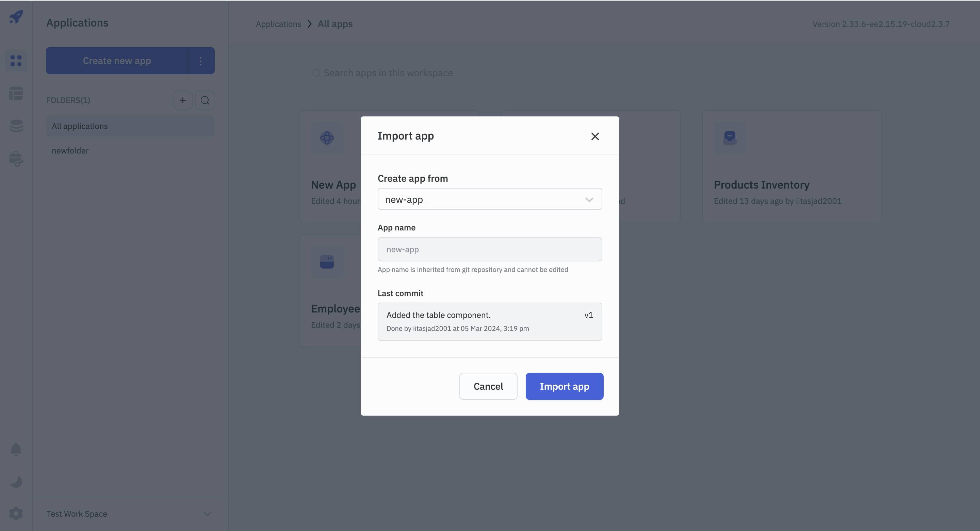Click the Employee app card title
Screen dimensions: 980x531
click(x=336, y=309)
